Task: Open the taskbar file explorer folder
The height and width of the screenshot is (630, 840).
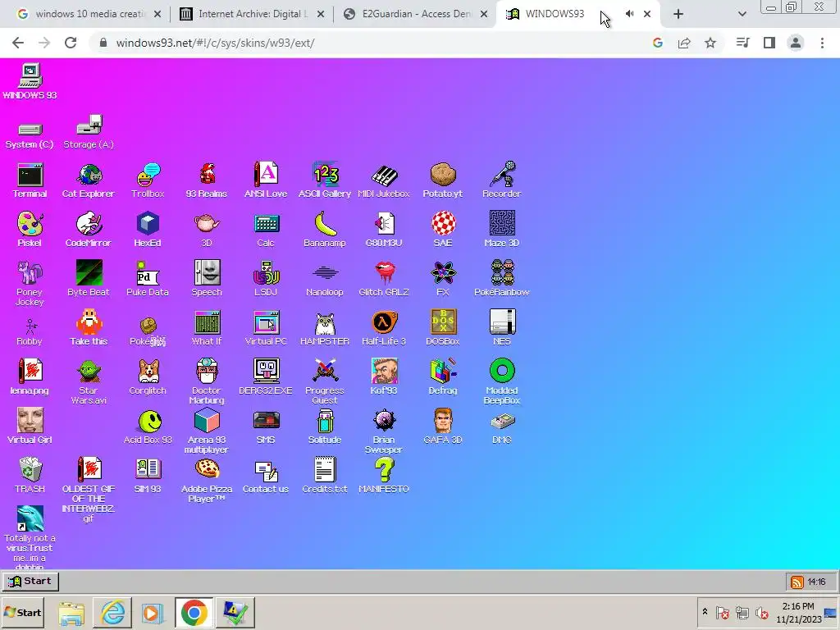Action: tap(71, 612)
